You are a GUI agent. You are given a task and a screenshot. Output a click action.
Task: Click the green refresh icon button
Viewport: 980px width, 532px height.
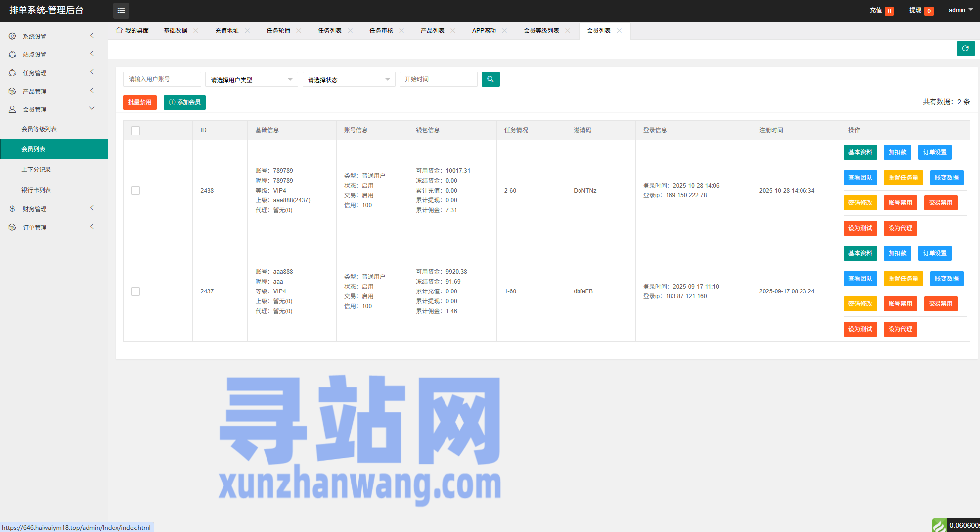(965, 48)
